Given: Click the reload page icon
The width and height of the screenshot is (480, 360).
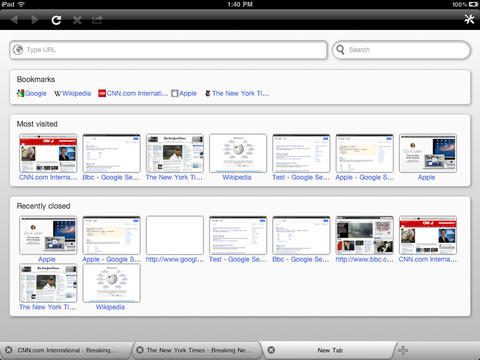Looking at the screenshot, I should click(x=56, y=20).
